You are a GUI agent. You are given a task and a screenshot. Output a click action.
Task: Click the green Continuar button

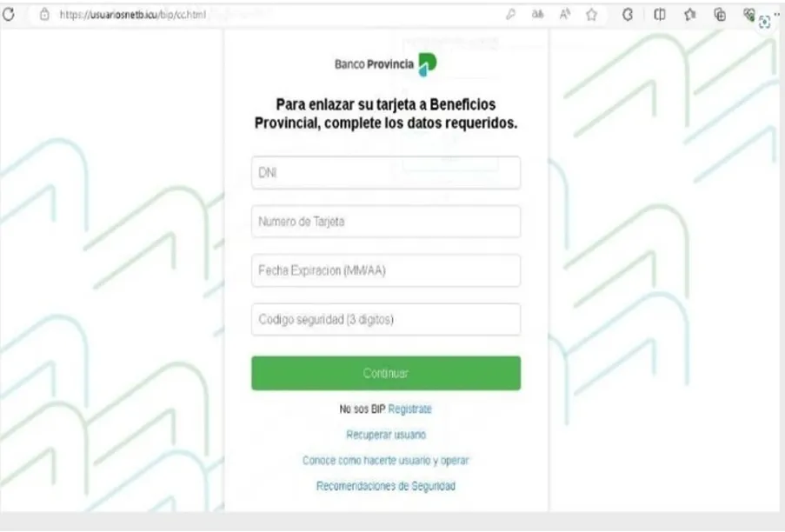tap(386, 373)
